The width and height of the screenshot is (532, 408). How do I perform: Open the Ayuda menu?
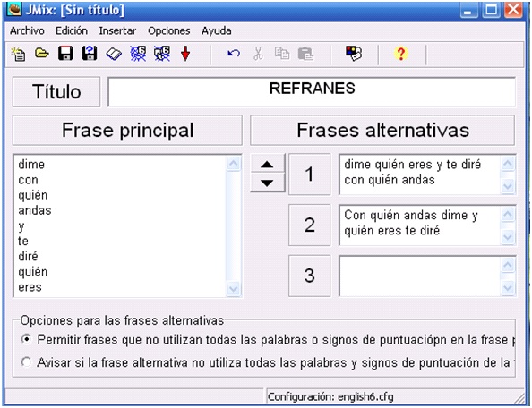click(217, 30)
